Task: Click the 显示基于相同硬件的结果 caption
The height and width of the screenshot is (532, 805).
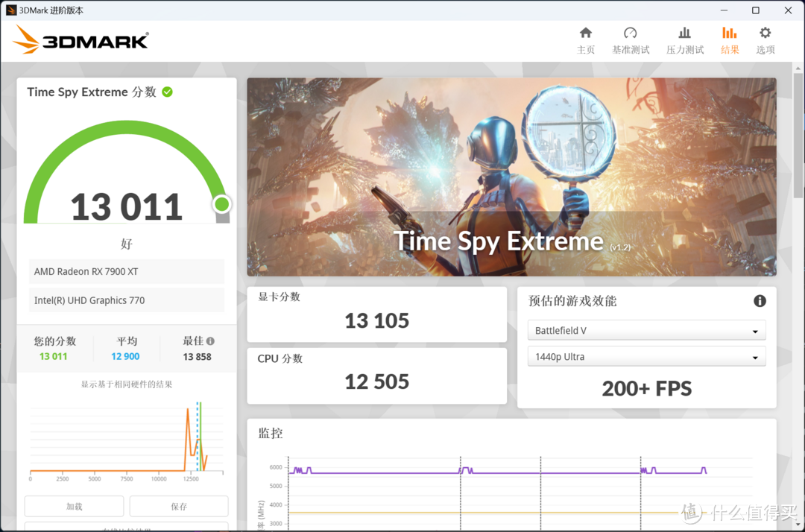Action: click(x=126, y=384)
